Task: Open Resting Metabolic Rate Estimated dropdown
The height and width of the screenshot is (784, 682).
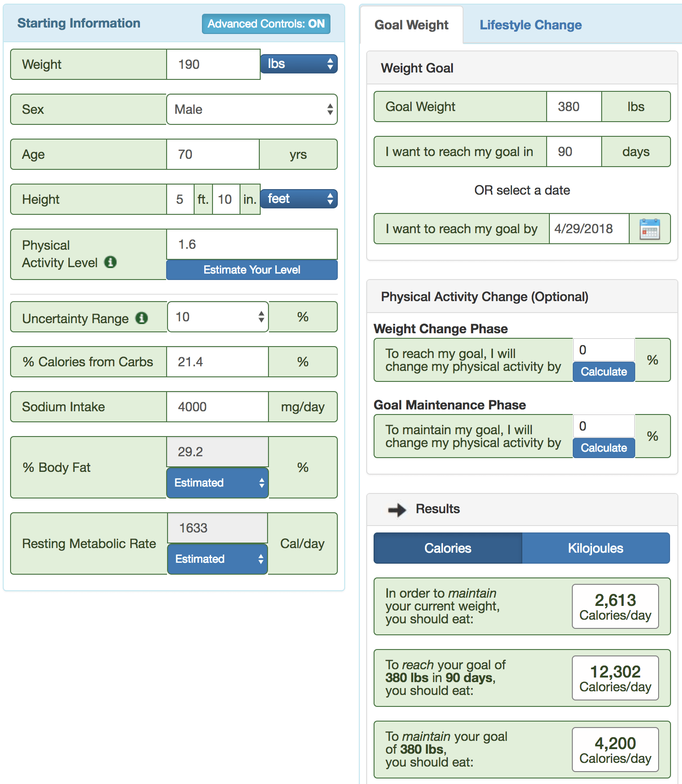Action: pos(217,559)
